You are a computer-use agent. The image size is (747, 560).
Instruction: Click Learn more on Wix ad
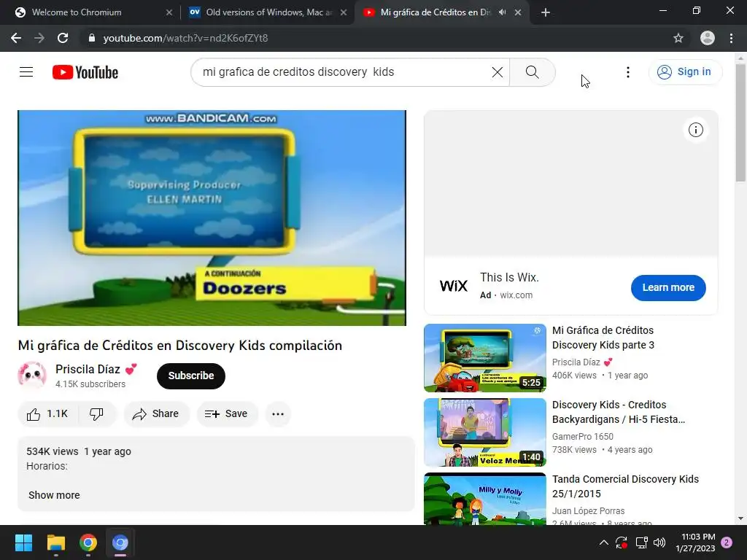(x=668, y=287)
